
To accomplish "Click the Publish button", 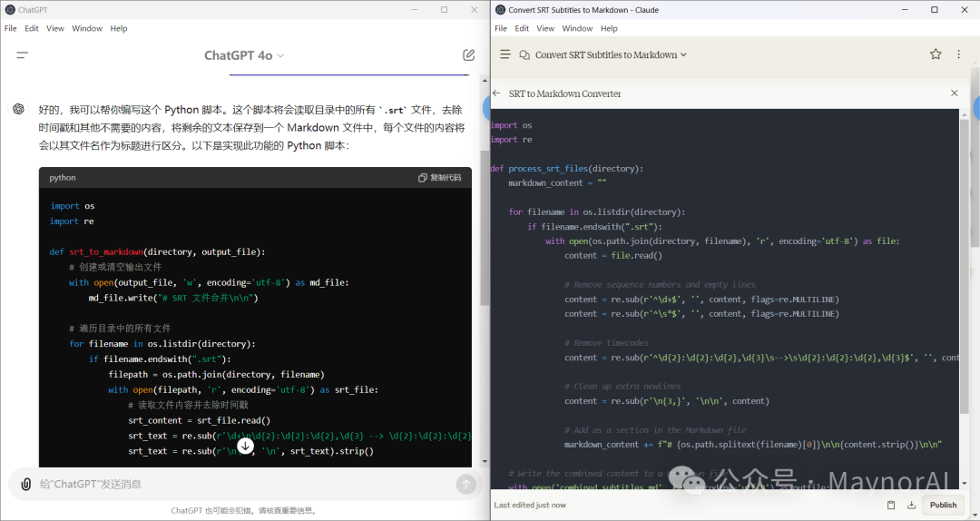I will click(943, 505).
